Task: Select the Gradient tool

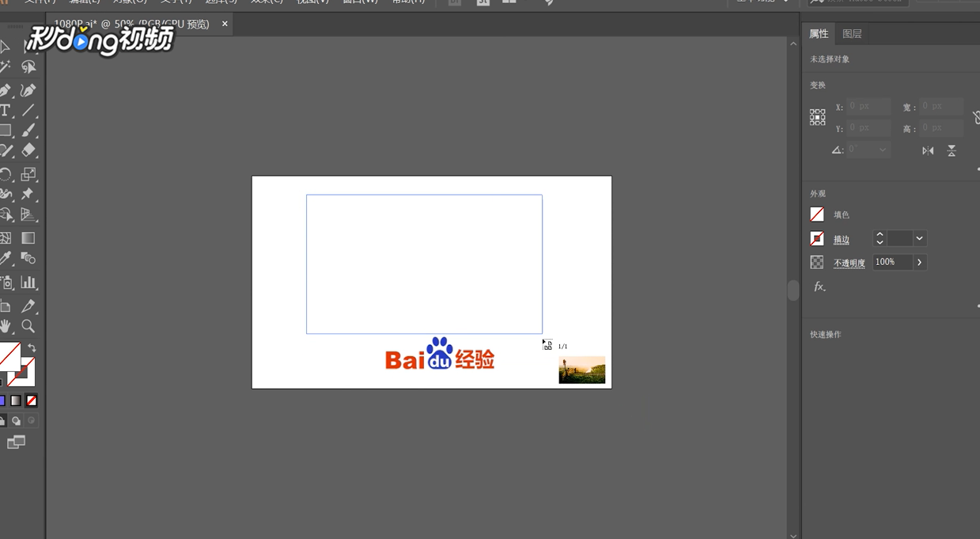Action: click(x=28, y=238)
